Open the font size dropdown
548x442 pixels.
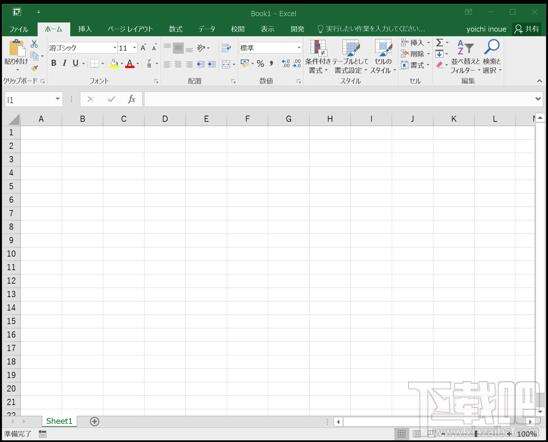click(x=135, y=48)
